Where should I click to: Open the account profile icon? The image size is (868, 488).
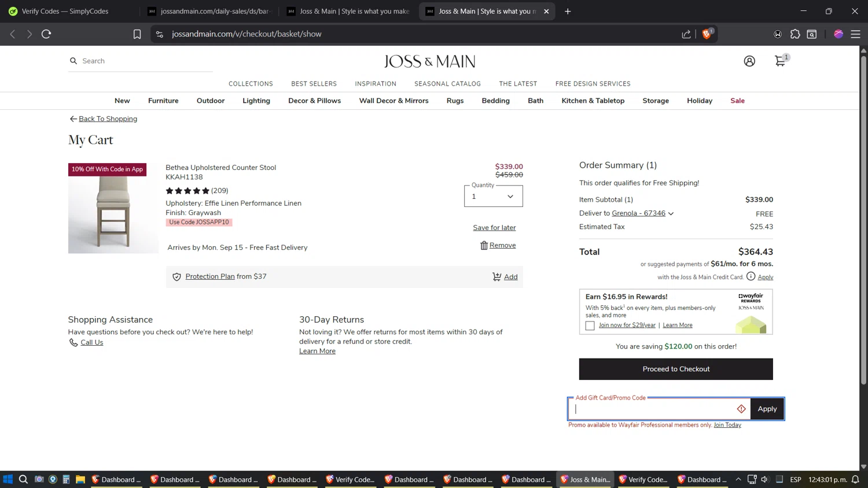pyautogui.click(x=749, y=61)
